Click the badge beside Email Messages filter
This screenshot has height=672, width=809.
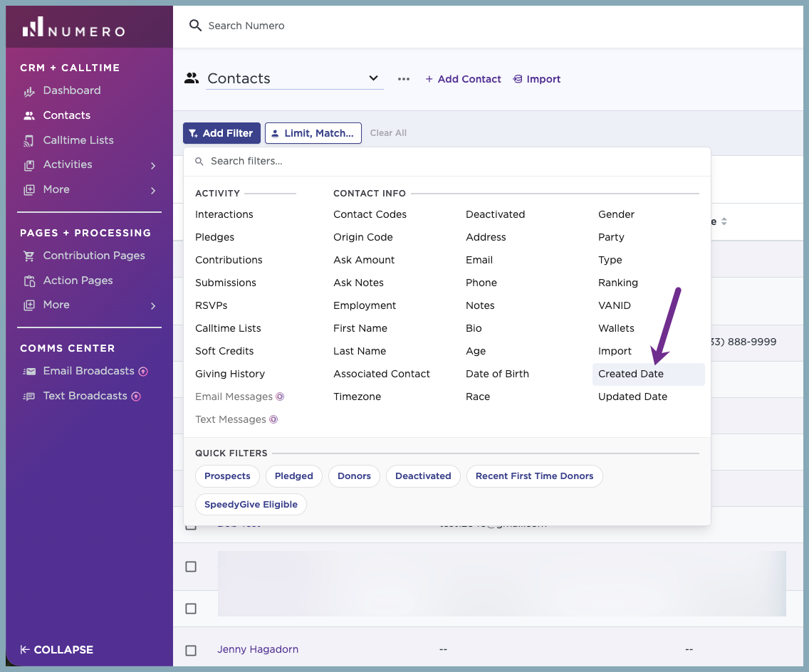[280, 397]
